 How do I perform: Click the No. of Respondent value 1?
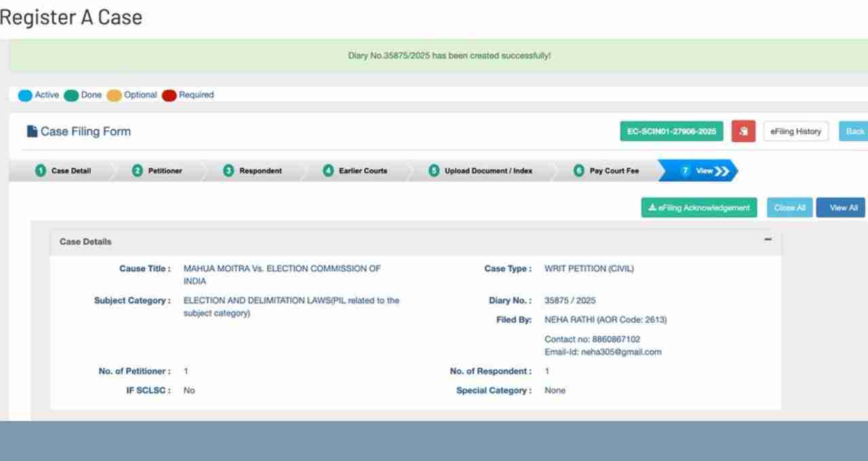(547, 372)
